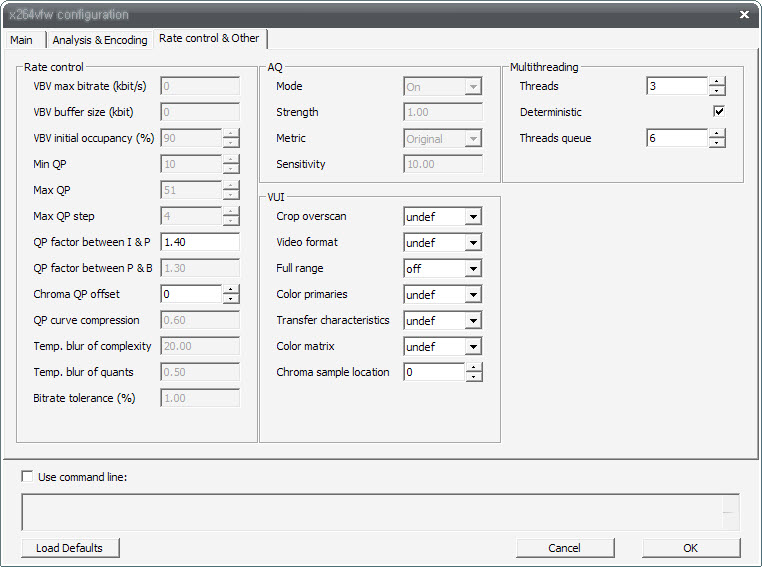The height and width of the screenshot is (567, 762).
Task: Click the Load Defaults button
Action: click(70, 548)
